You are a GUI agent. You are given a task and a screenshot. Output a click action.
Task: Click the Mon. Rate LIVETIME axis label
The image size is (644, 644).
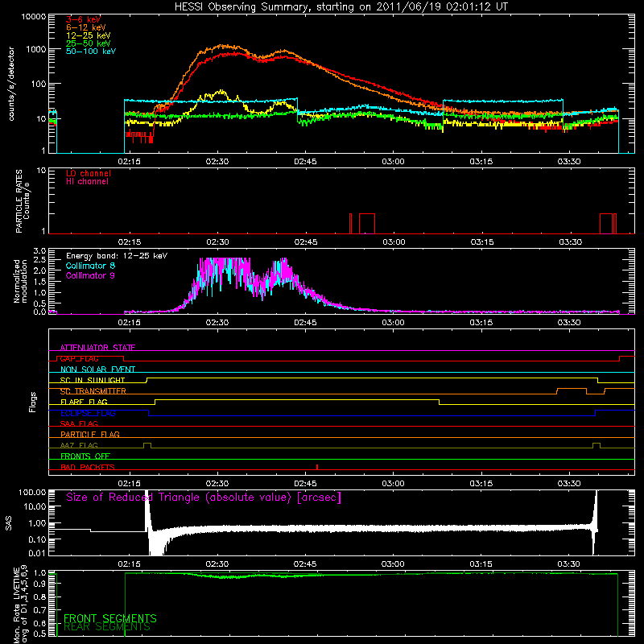click(20, 605)
